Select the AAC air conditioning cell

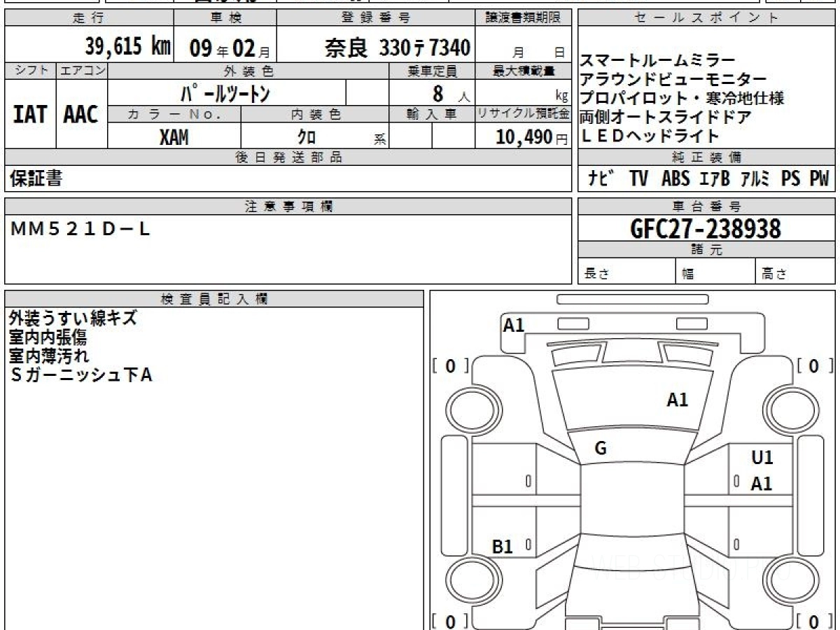click(81, 114)
